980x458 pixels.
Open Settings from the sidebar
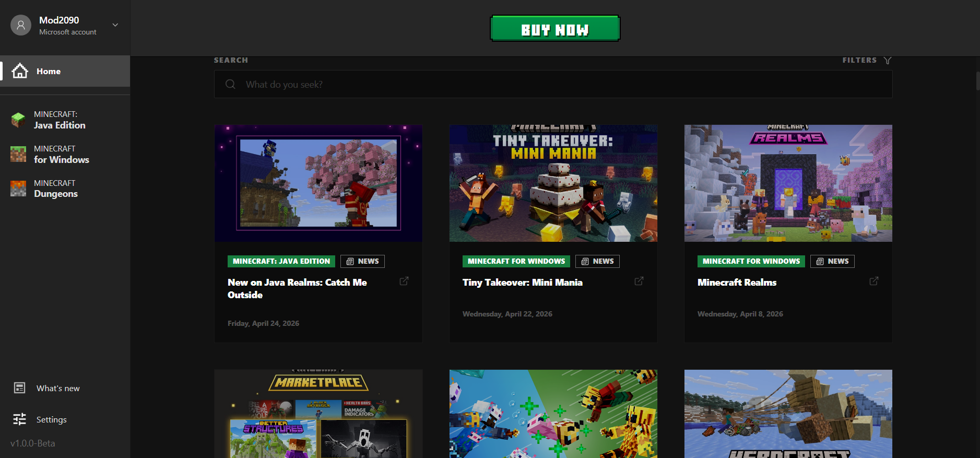[x=65, y=419]
